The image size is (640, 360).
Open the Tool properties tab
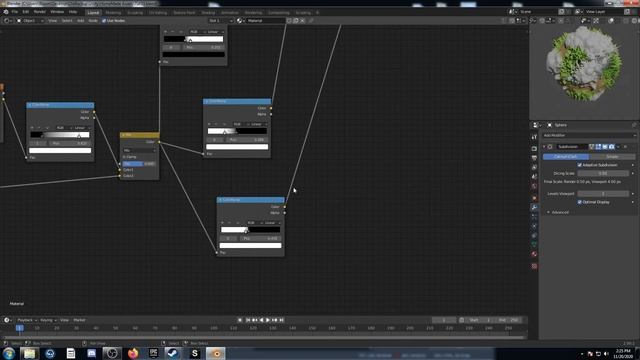point(534,137)
